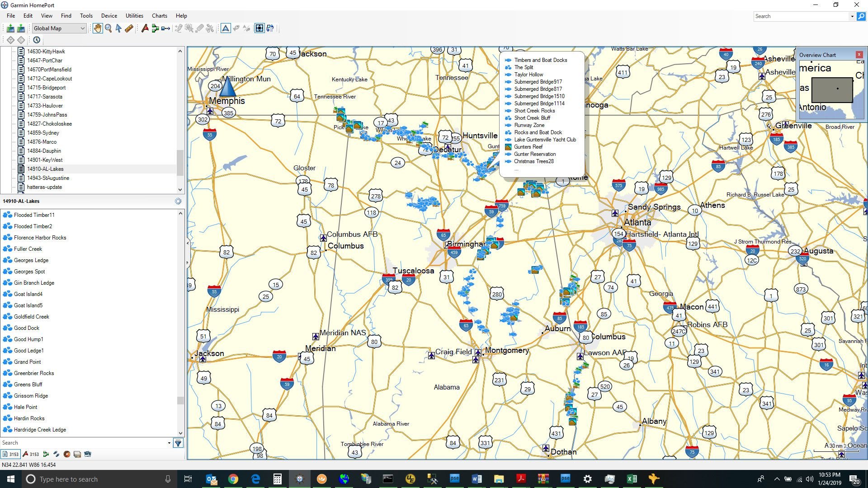Click the Divide scissors tool
Viewport: 868px width, 488px height.
210,28
